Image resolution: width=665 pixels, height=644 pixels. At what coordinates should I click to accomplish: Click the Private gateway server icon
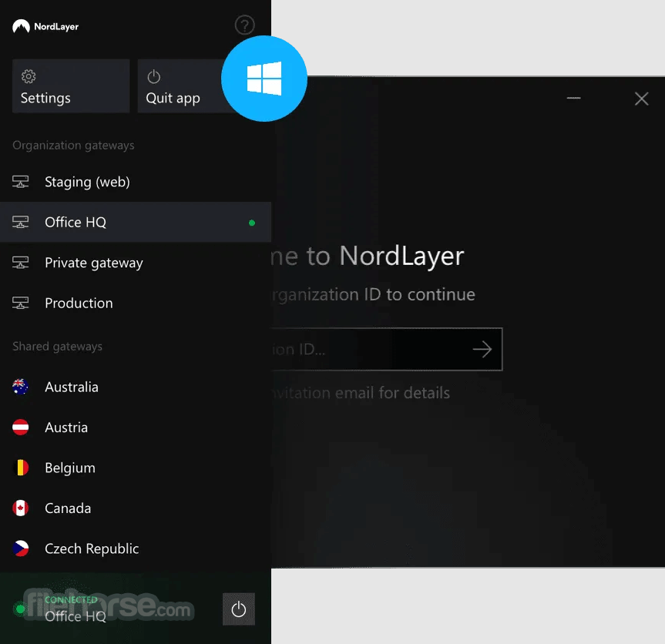coord(20,263)
